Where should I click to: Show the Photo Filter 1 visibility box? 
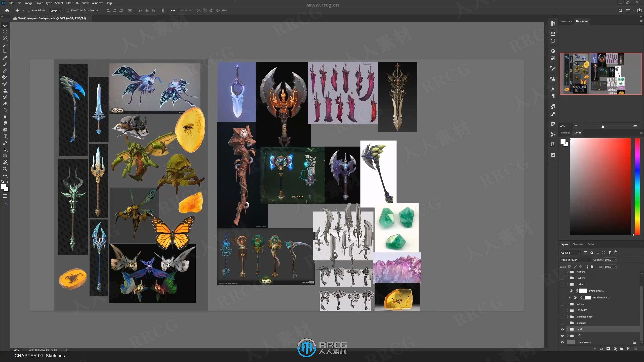562,291
